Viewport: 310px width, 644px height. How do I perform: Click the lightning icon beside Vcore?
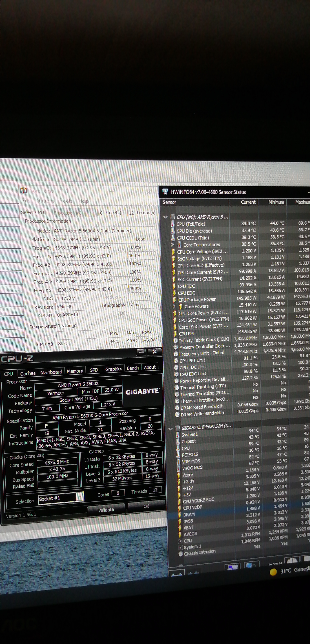point(179,475)
